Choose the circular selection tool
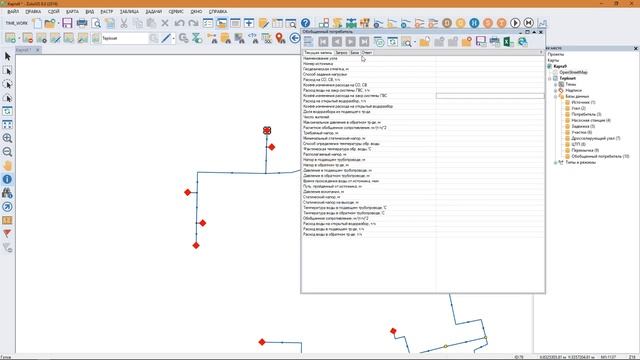This screenshot has height=360, width=640. click(x=7, y=84)
